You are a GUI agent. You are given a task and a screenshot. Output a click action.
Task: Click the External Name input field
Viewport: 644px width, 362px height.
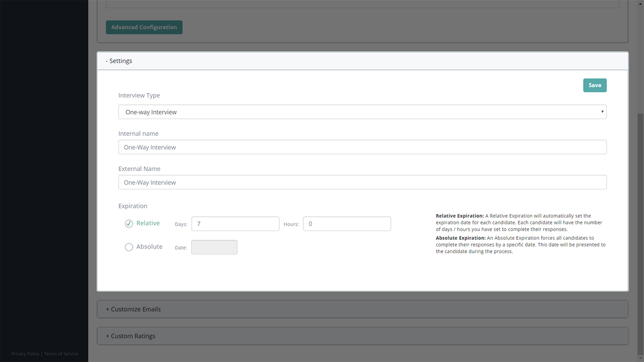(x=362, y=182)
